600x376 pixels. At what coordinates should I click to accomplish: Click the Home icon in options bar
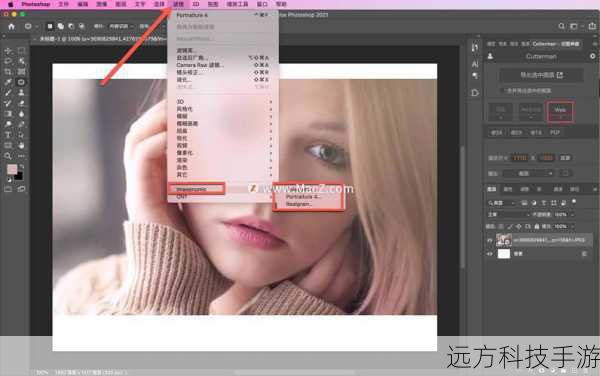(x=11, y=26)
